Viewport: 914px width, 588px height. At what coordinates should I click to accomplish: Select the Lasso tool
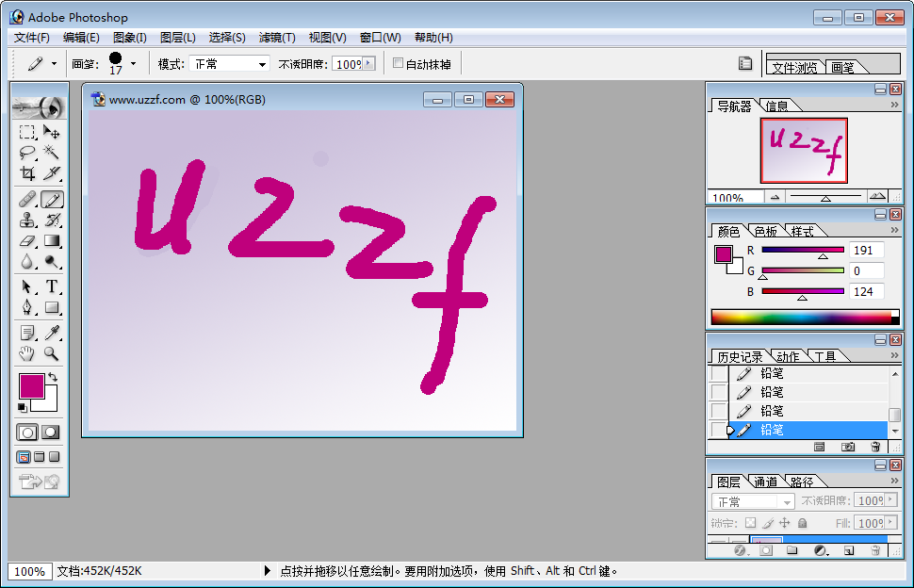(x=26, y=153)
